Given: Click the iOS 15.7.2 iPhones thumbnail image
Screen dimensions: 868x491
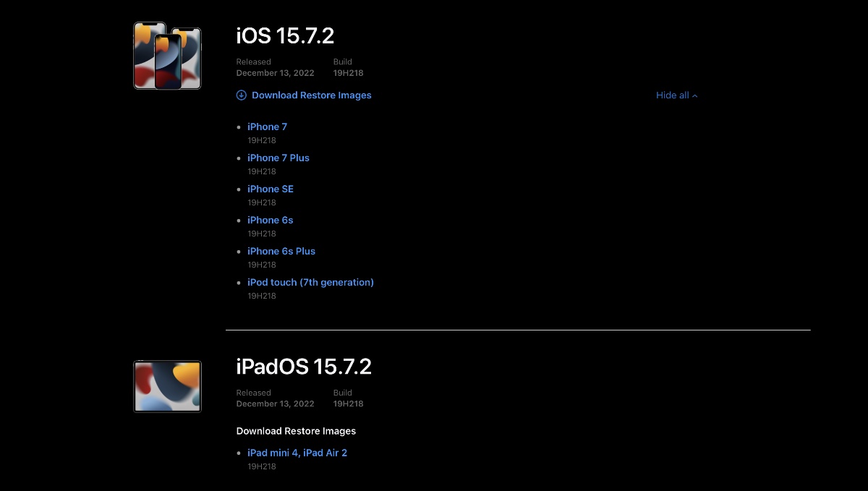Looking at the screenshot, I should coord(167,56).
